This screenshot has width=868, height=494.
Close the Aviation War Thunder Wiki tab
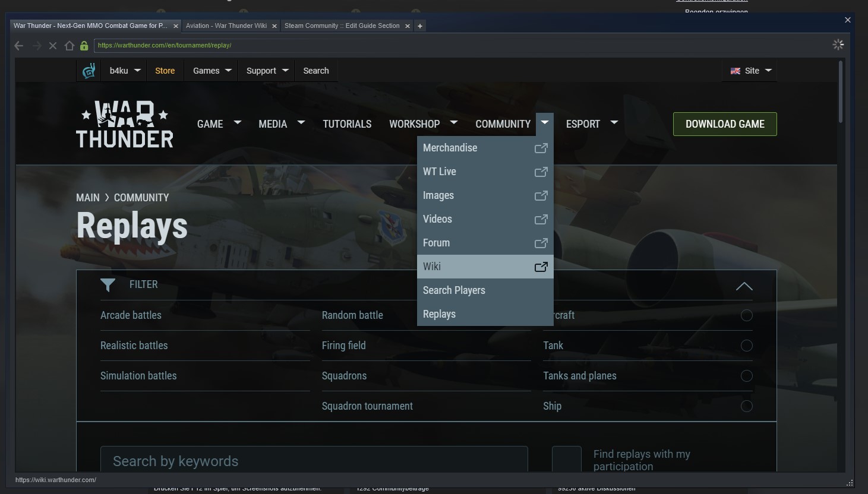click(x=274, y=26)
